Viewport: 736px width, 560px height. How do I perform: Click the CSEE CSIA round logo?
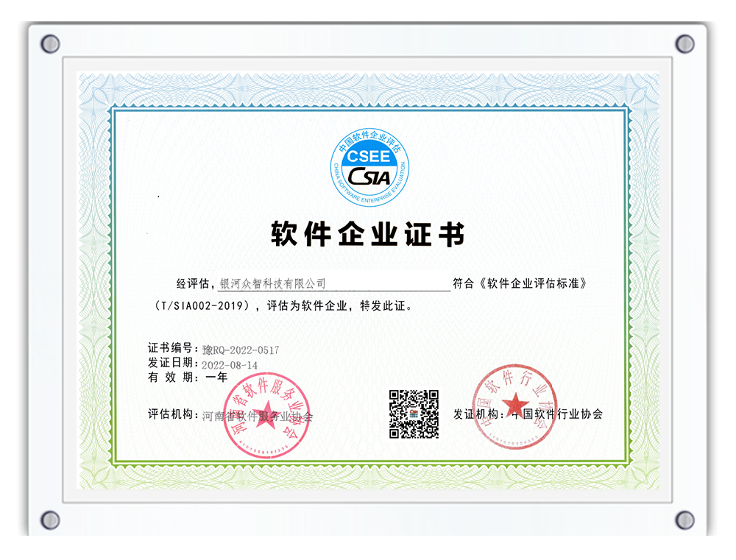pos(369,167)
